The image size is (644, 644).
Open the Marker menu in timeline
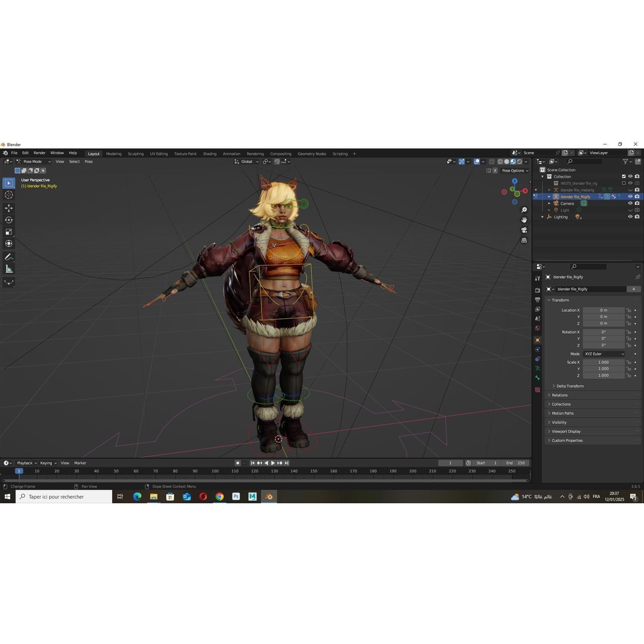80,463
